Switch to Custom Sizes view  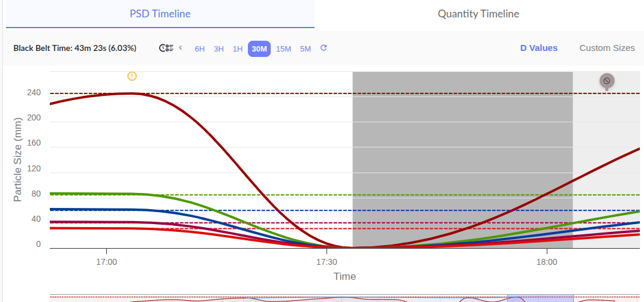click(x=607, y=48)
